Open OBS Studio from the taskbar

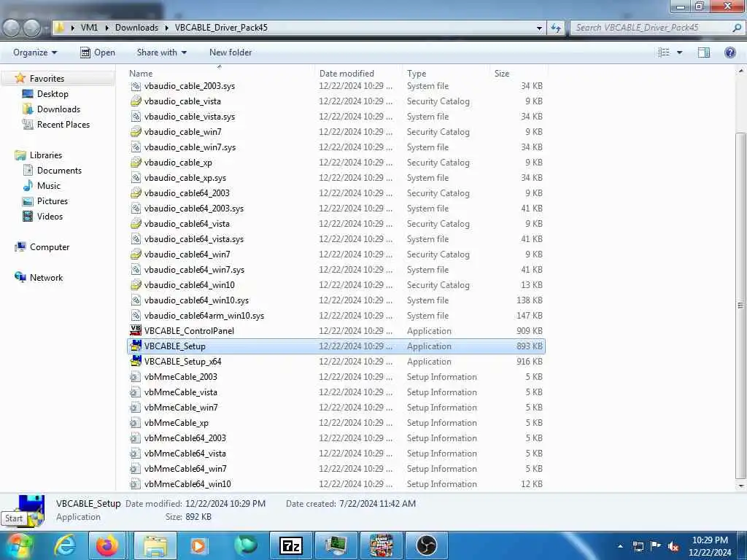coord(426,545)
